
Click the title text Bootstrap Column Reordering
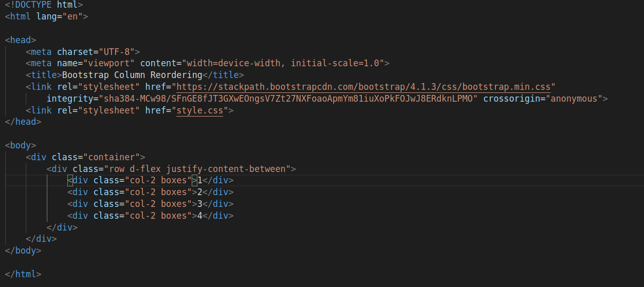tap(132, 75)
